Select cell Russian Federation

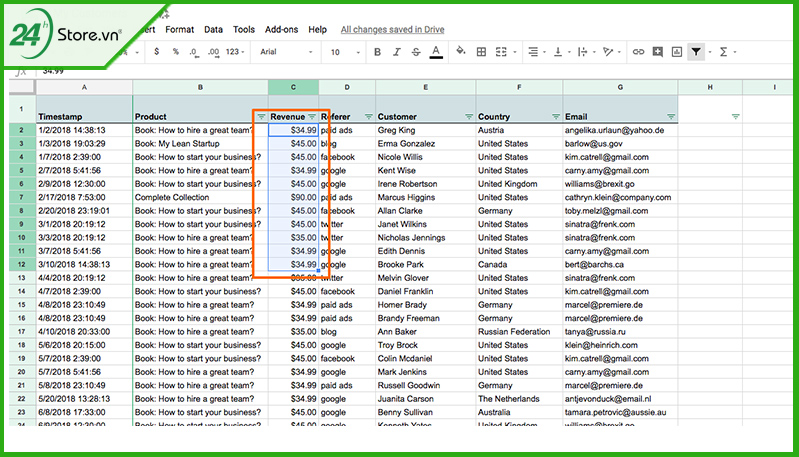tap(519, 332)
